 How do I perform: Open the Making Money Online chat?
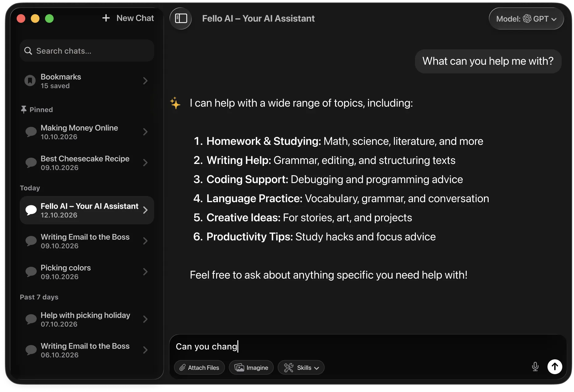click(x=87, y=132)
